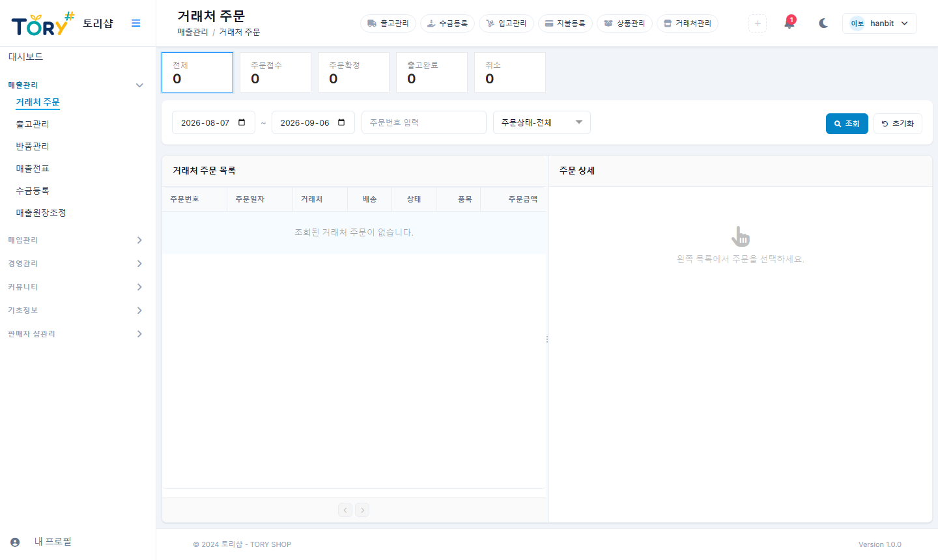The height and width of the screenshot is (560, 938).
Task: Click the previous page arrow
Action: [345, 510]
